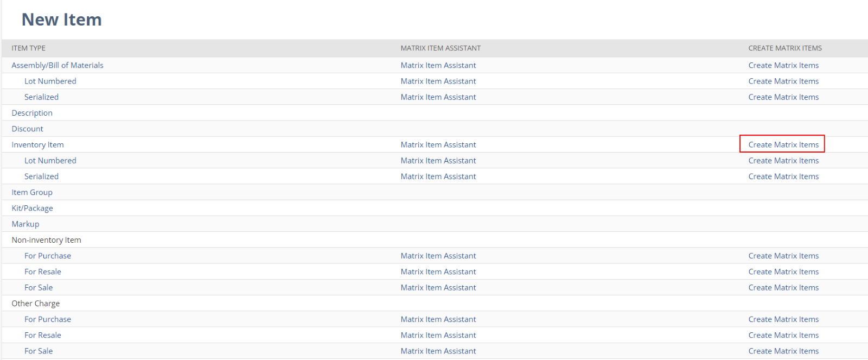Open Matrix Item Assistant for Inventory Item
This screenshot has height=360, width=868.
tap(438, 144)
